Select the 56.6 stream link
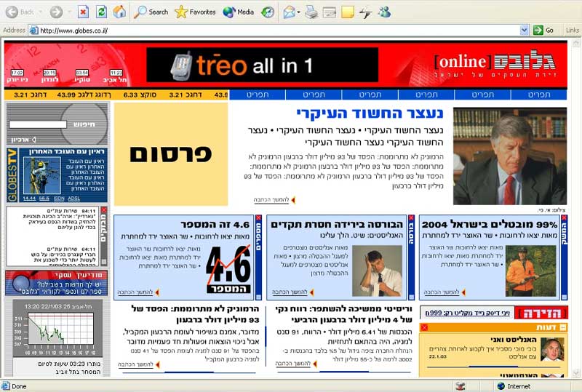Screen dimensions: 582x392 [44, 199]
